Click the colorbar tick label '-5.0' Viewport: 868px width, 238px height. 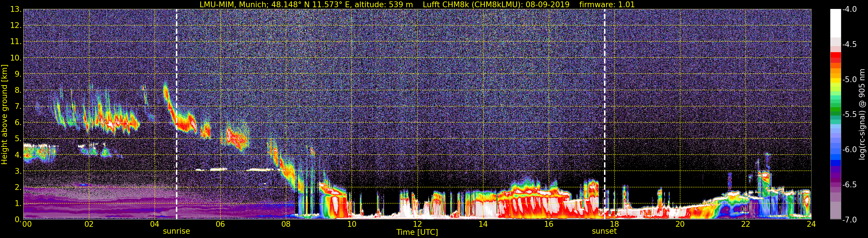849,80
